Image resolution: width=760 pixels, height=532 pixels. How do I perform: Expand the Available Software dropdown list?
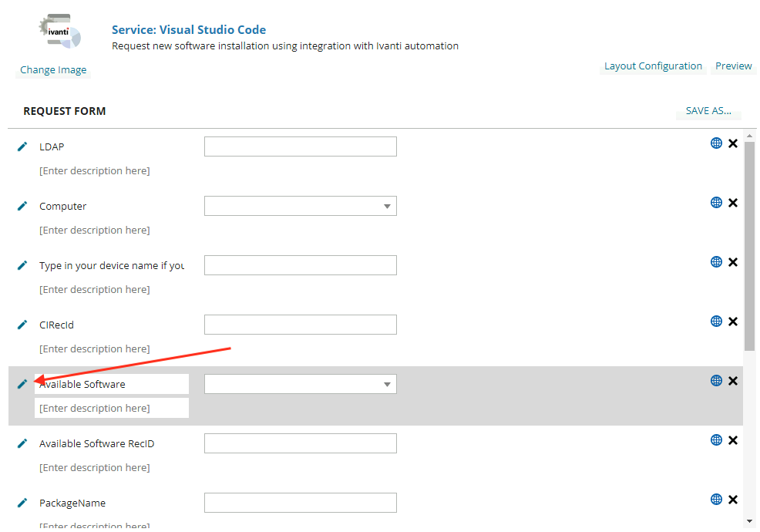(x=387, y=384)
